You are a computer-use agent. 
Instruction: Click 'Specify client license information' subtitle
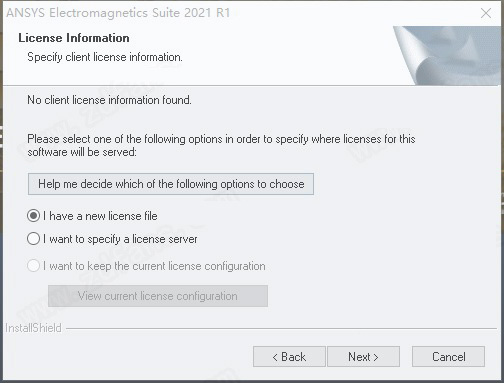(x=105, y=57)
